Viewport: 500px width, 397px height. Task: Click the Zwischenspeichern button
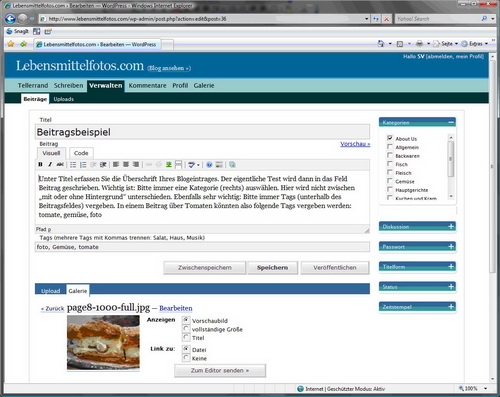[204, 268]
